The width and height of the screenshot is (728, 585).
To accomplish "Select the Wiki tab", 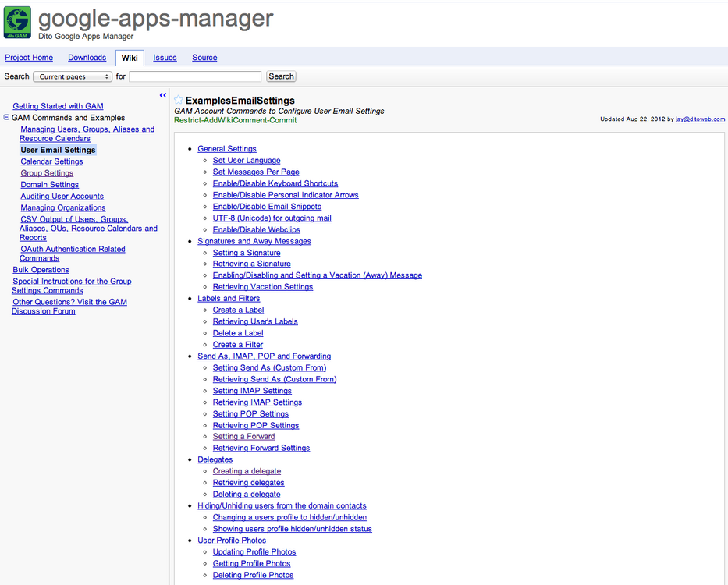I will pos(130,58).
